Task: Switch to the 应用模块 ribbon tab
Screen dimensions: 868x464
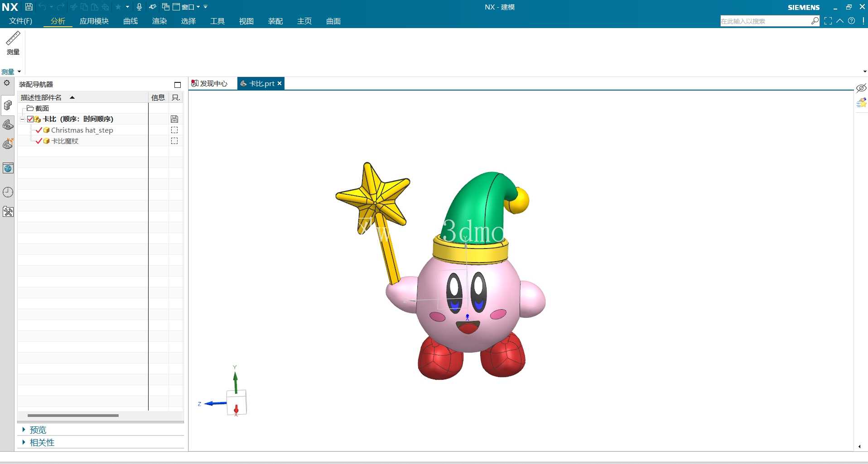Action: point(94,21)
